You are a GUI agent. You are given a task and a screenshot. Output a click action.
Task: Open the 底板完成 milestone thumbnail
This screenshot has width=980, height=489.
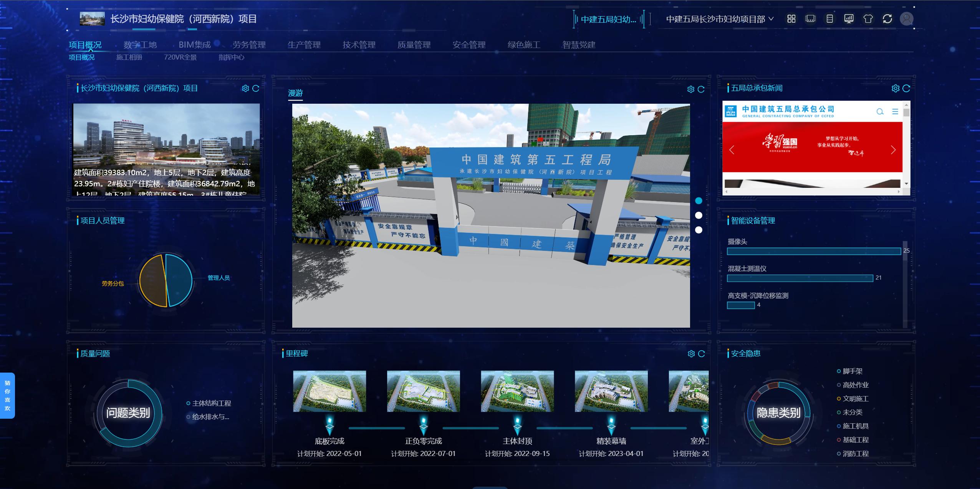coord(329,391)
